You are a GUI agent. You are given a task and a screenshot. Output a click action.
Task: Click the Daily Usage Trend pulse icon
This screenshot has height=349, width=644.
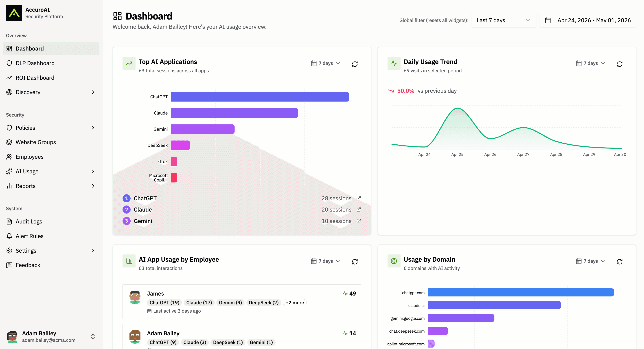pos(394,63)
